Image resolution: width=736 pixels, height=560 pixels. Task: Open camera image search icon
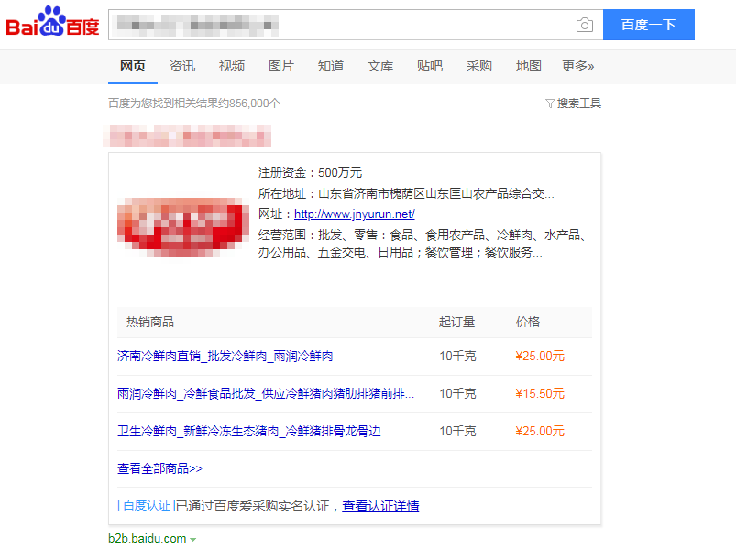click(585, 25)
